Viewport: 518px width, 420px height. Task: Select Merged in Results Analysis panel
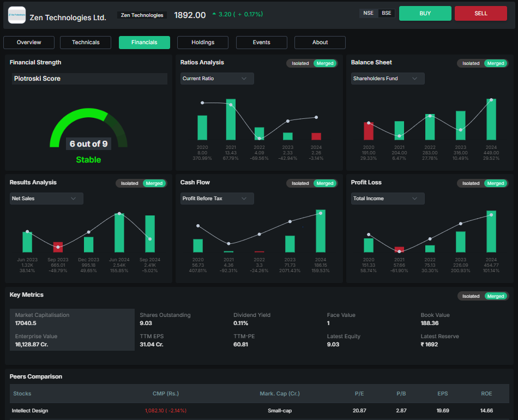pos(154,183)
